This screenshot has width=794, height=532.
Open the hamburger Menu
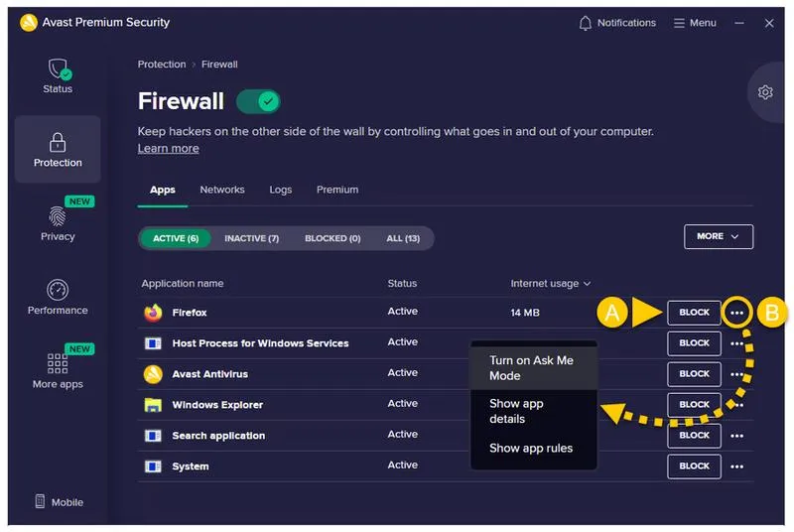[695, 23]
